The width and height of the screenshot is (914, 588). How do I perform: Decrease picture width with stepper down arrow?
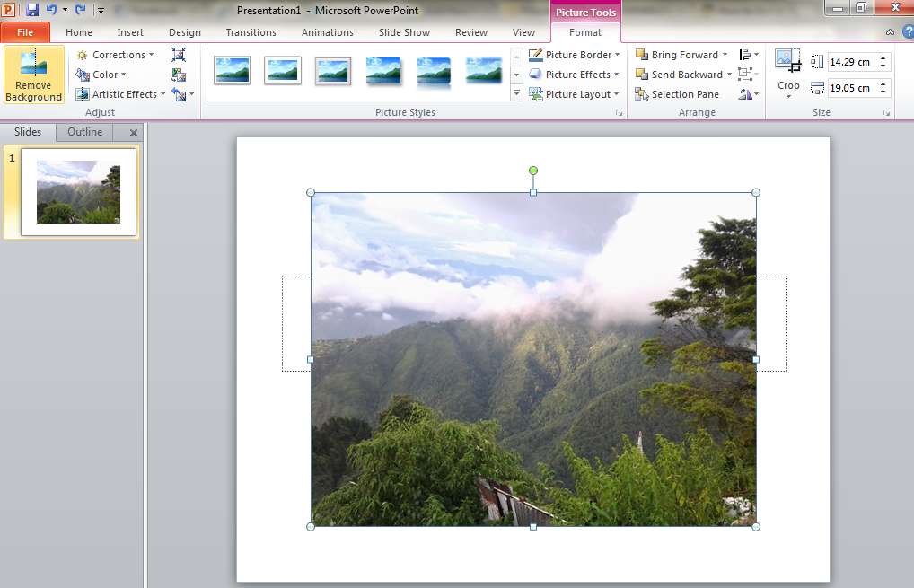[x=883, y=92]
